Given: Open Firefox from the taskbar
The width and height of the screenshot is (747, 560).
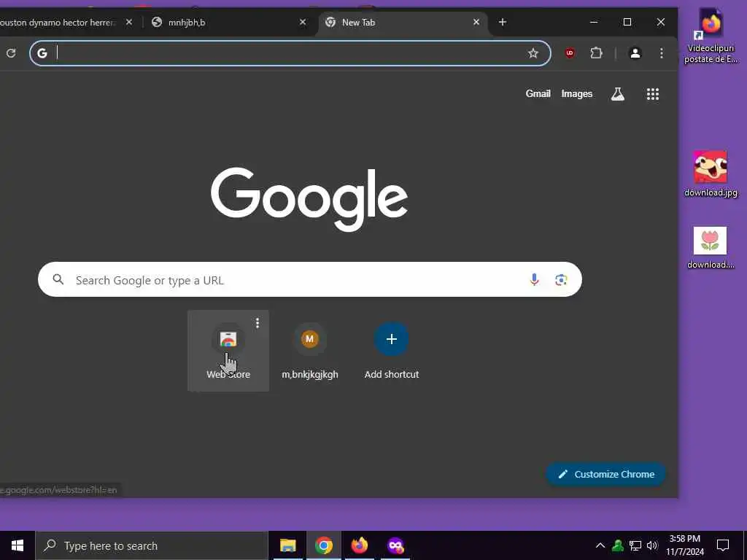Looking at the screenshot, I should (x=360, y=545).
